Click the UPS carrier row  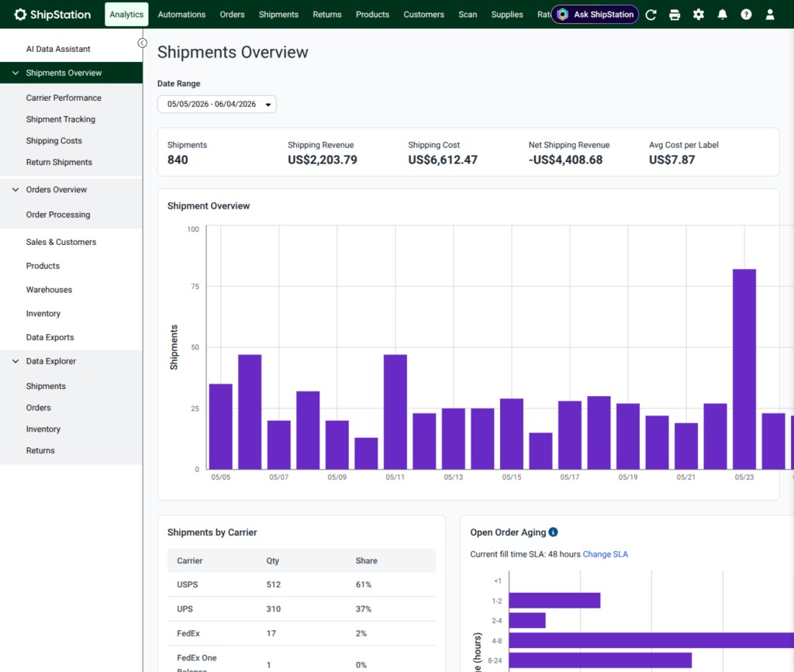302,608
